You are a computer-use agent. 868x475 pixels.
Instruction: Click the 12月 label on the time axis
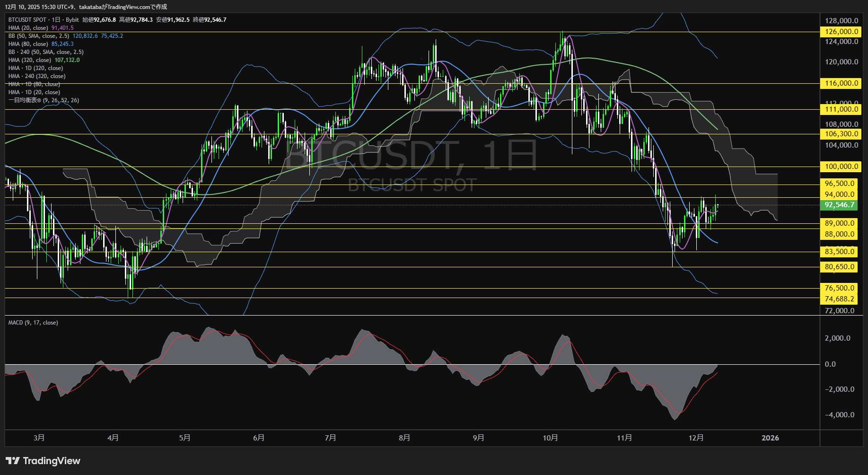[696, 438]
